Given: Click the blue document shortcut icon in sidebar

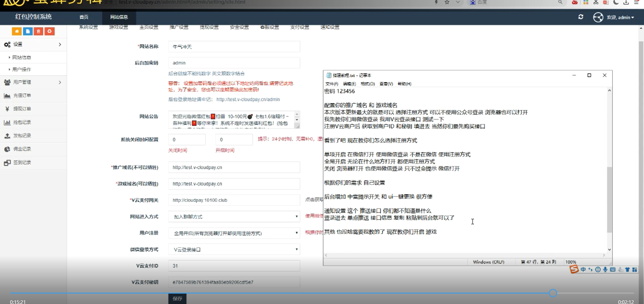Looking at the screenshot, I should pyautogui.click(x=28, y=31).
